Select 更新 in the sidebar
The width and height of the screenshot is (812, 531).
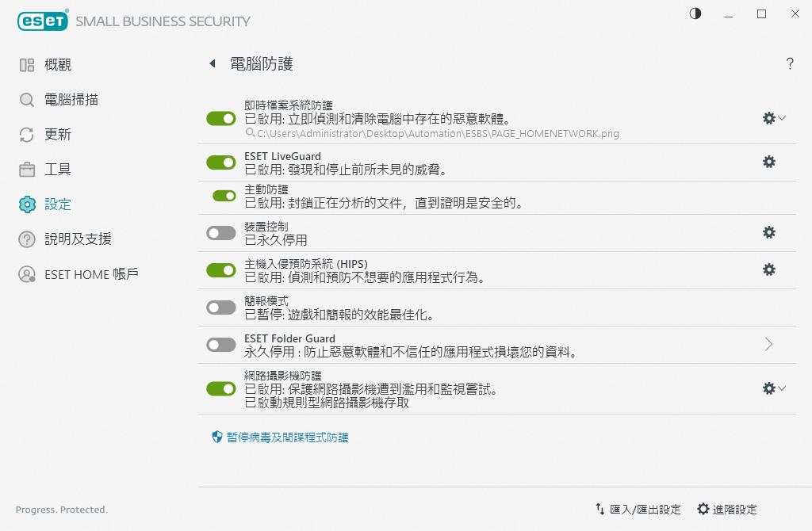(58, 135)
